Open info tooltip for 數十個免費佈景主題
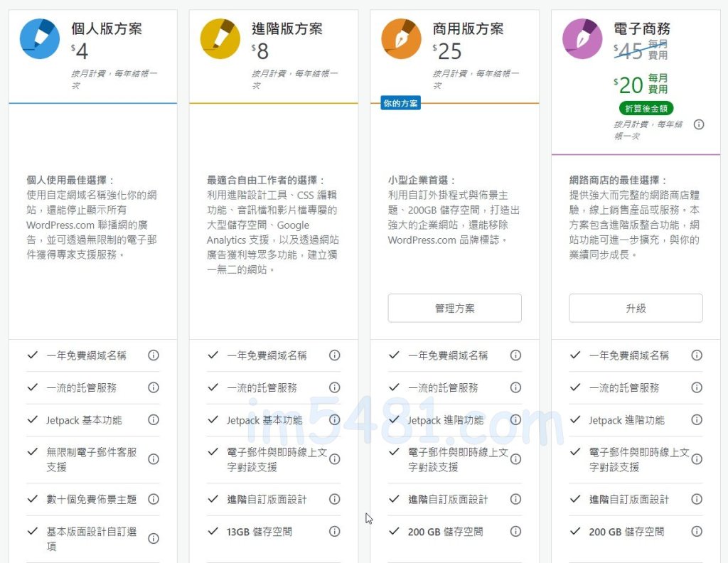 pos(154,499)
